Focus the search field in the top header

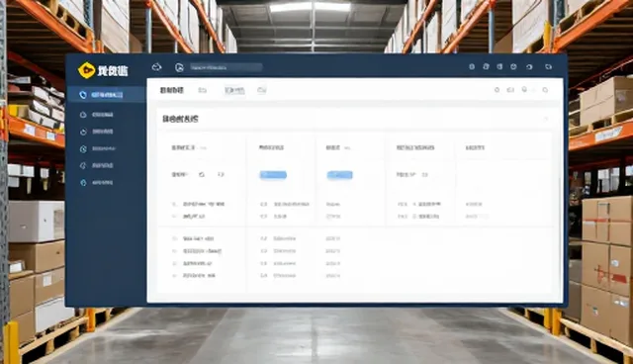[226, 67]
